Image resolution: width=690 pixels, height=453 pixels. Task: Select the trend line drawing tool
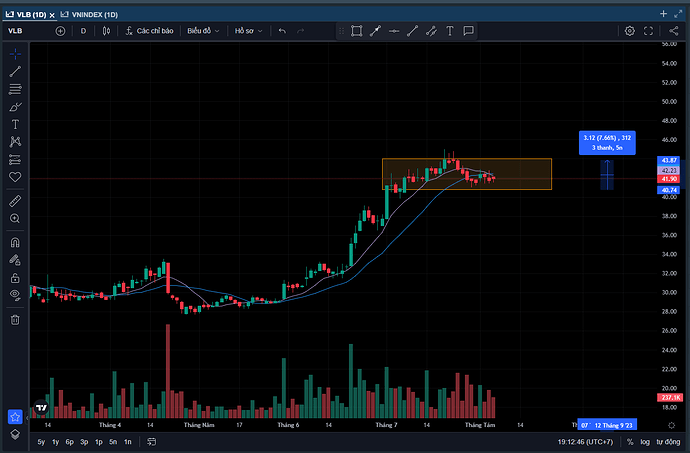15,71
